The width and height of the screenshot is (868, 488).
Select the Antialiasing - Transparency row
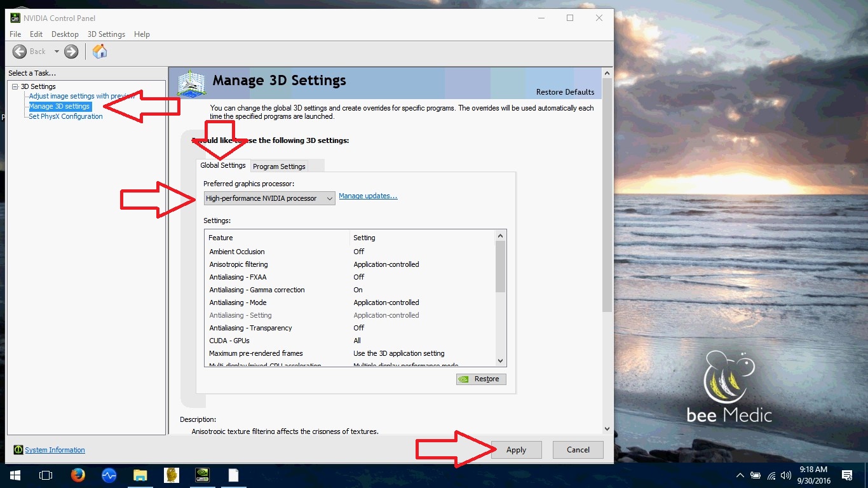[x=350, y=328]
